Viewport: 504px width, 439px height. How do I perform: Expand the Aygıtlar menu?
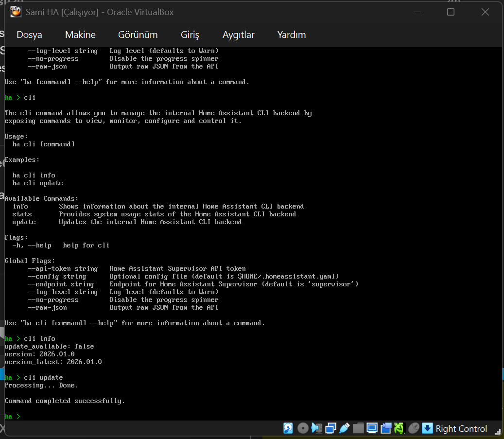(238, 35)
